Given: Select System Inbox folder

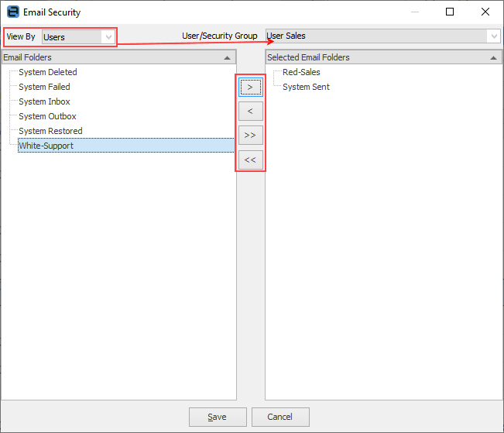Looking at the screenshot, I should [44, 101].
